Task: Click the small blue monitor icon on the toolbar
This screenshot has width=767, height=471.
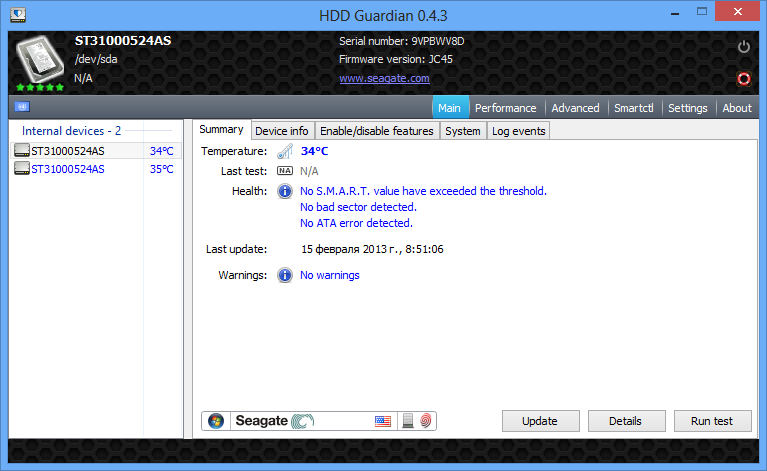Action: [x=22, y=107]
